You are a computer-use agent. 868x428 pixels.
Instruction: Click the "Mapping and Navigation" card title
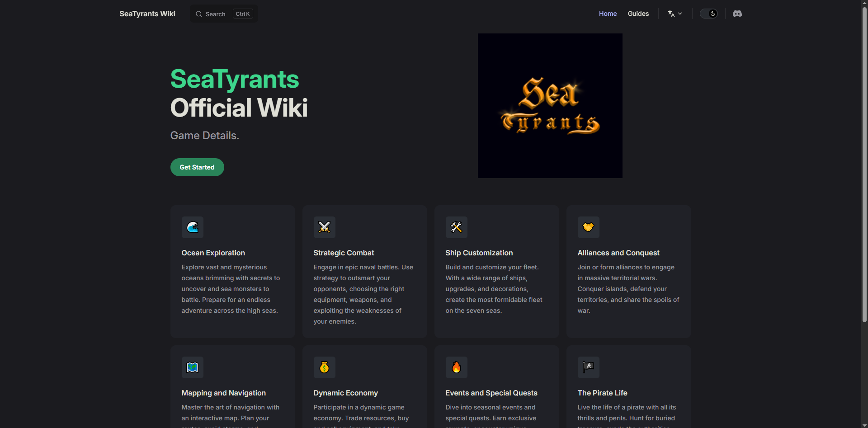(x=224, y=393)
